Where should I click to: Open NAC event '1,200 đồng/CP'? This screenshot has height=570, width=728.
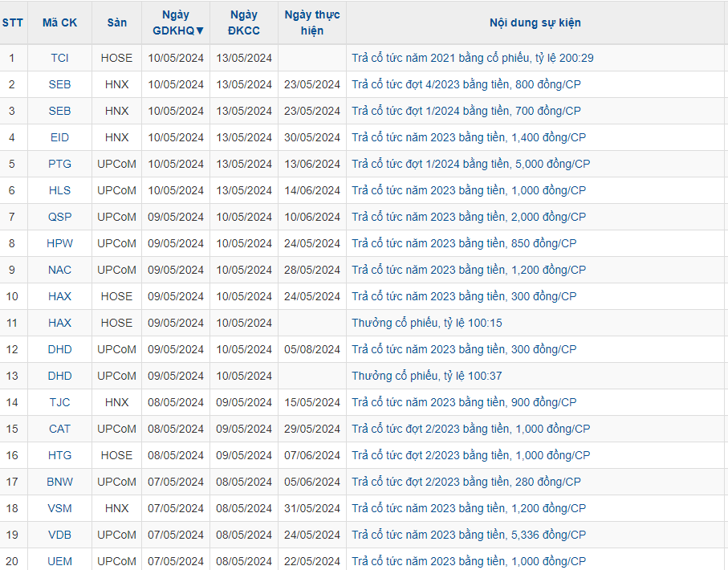click(469, 270)
